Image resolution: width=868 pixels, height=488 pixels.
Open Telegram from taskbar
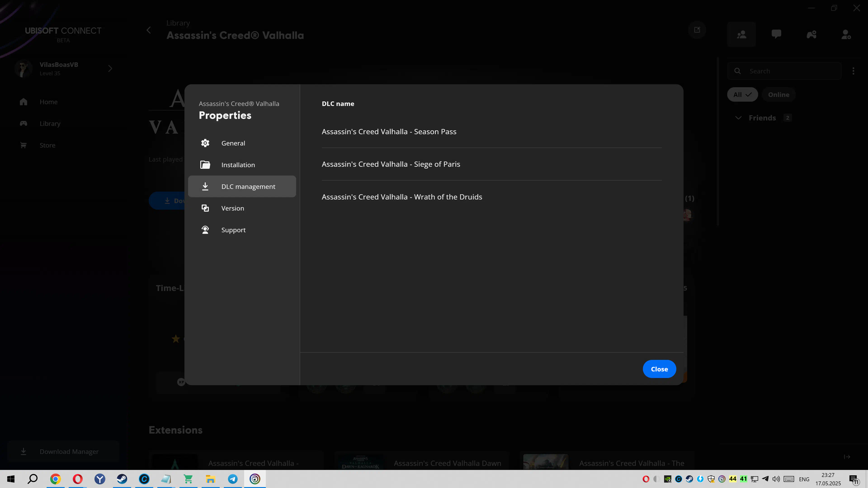pyautogui.click(x=233, y=479)
